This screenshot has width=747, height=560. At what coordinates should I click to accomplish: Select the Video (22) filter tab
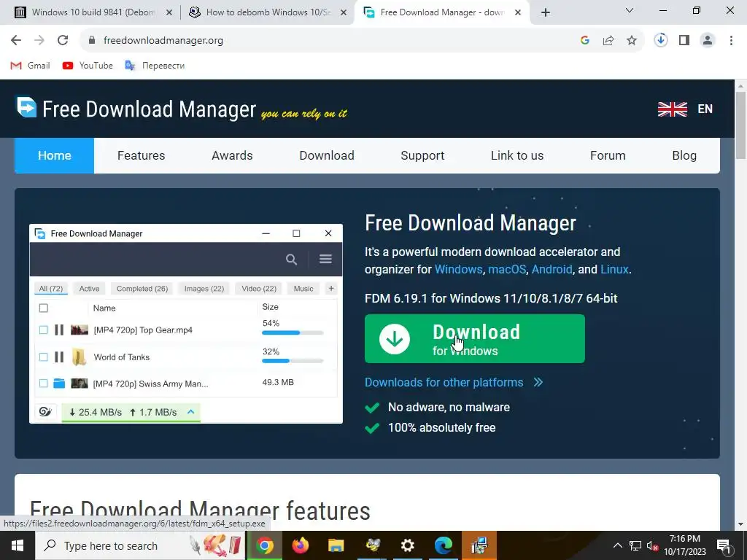coord(259,289)
